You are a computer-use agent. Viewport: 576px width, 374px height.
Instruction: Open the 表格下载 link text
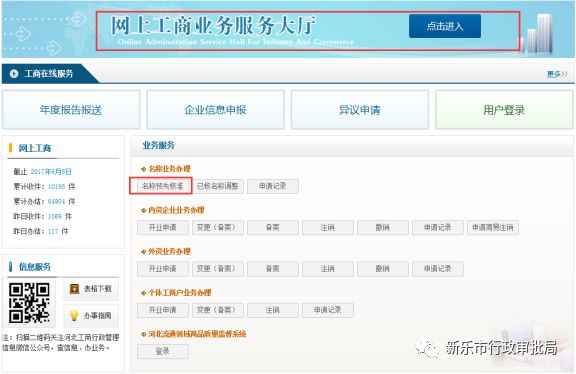[x=97, y=289]
